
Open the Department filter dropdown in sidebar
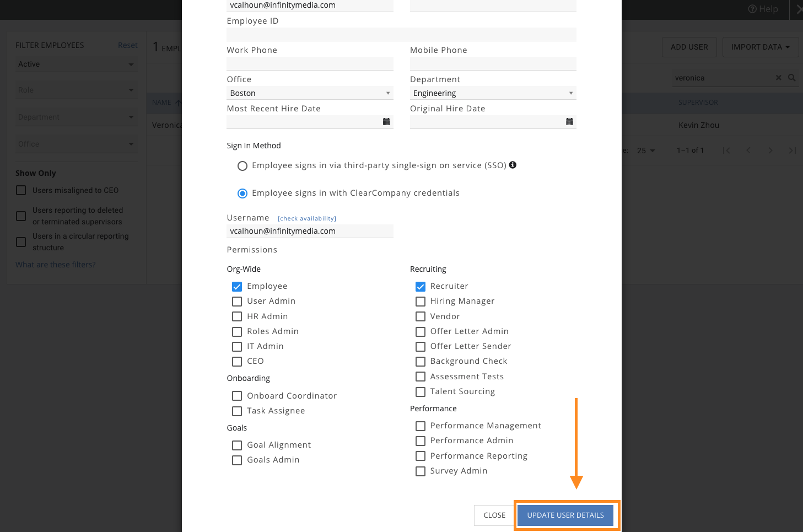pyautogui.click(x=76, y=117)
